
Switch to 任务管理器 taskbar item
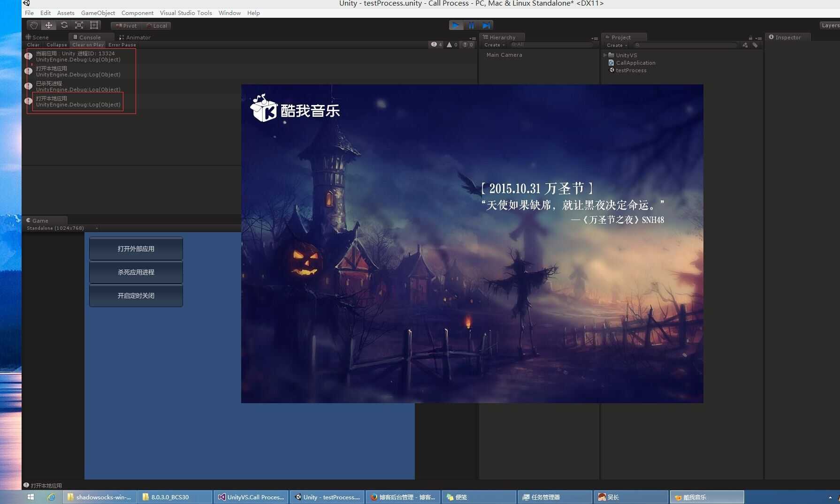coord(555,497)
